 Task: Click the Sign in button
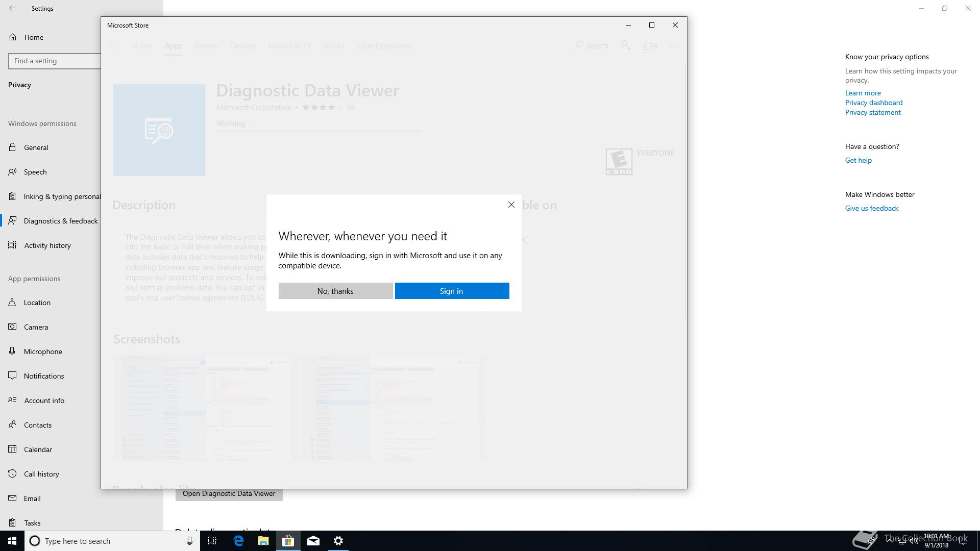click(x=452, y=291)
